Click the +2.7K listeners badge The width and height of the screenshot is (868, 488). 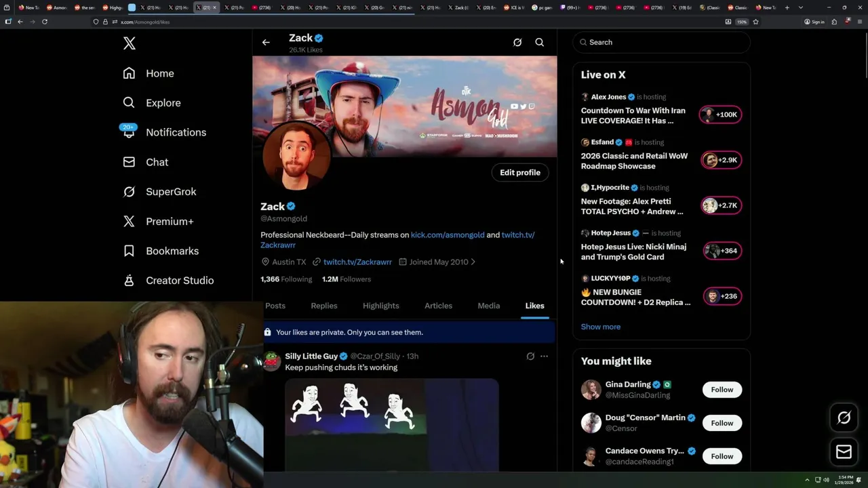click(x=721, y=206)
